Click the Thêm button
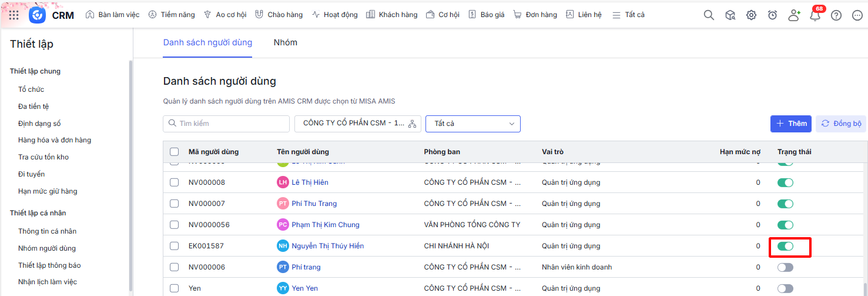The image size is (868, 296). 790,124
